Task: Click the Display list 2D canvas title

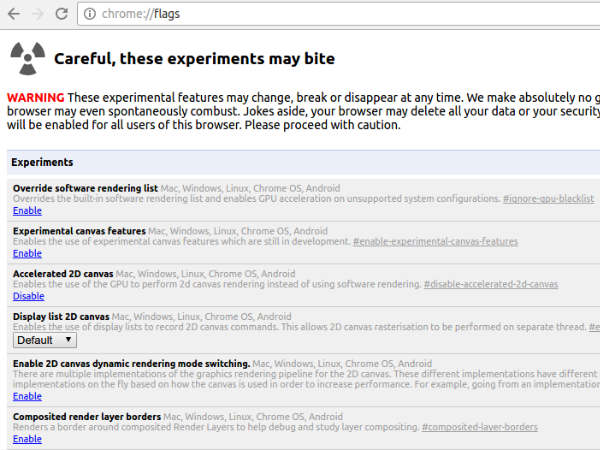Action: pos(61,317)
